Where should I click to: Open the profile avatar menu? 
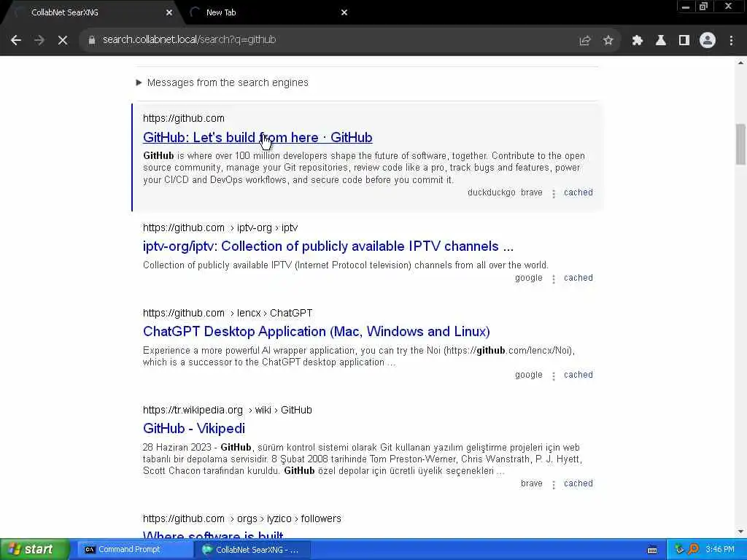tap(708, 41)
